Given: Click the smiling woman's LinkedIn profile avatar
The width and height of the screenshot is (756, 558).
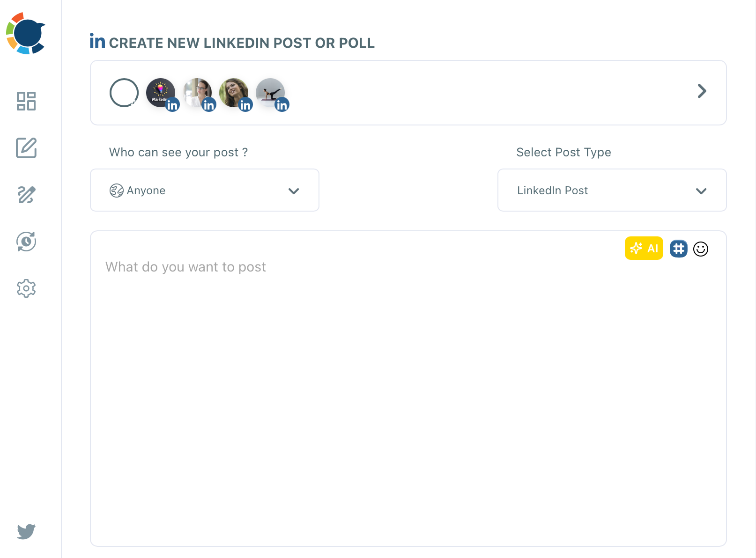Looking at the screenshot, I should (234, 92).
